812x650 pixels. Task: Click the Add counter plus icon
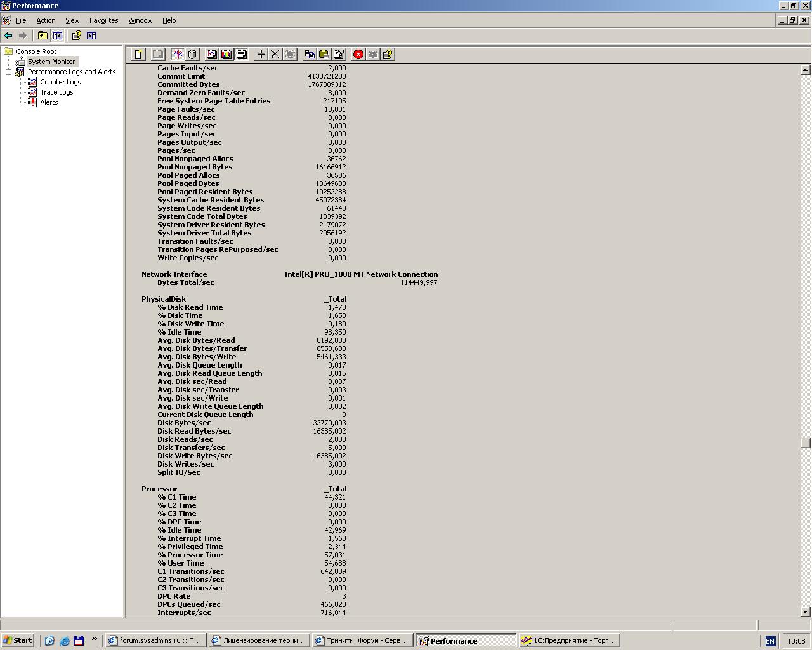click(261, 55)
